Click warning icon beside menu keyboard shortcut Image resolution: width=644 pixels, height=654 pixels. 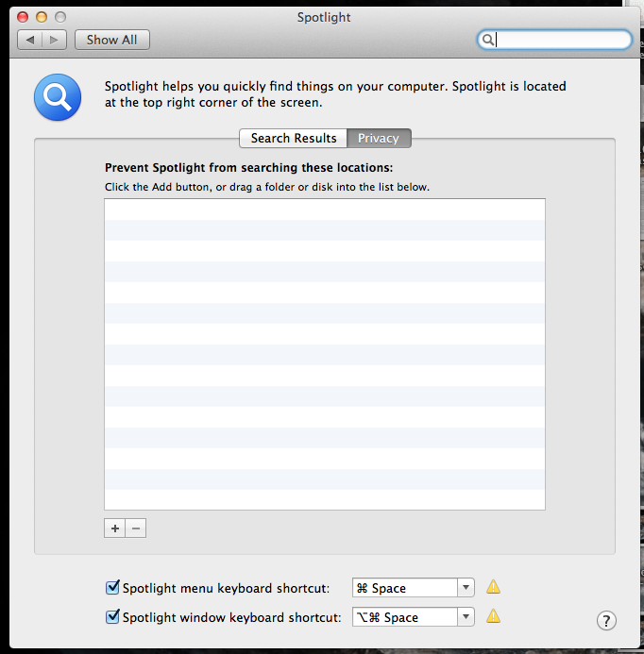(493, 587)
